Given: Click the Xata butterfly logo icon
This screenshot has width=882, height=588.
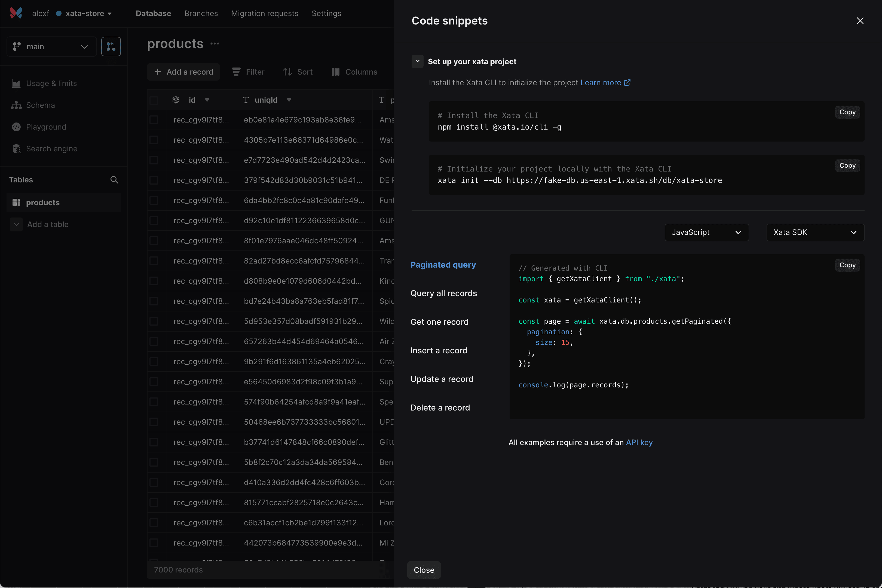Looking at the screenshot, I should [x=16, y=13].
